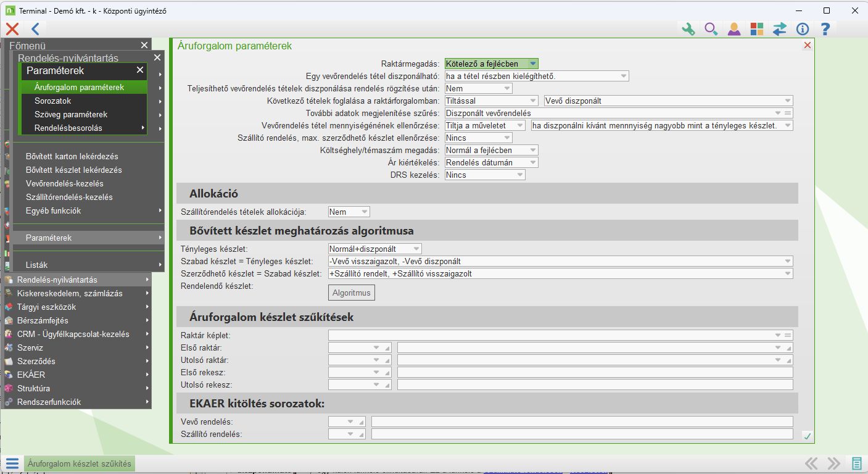Image resolution: width=868 pixels, height=474 pixels.
Task: Open the hamburger menu at bottom left
Action: (x=12, y=464)
